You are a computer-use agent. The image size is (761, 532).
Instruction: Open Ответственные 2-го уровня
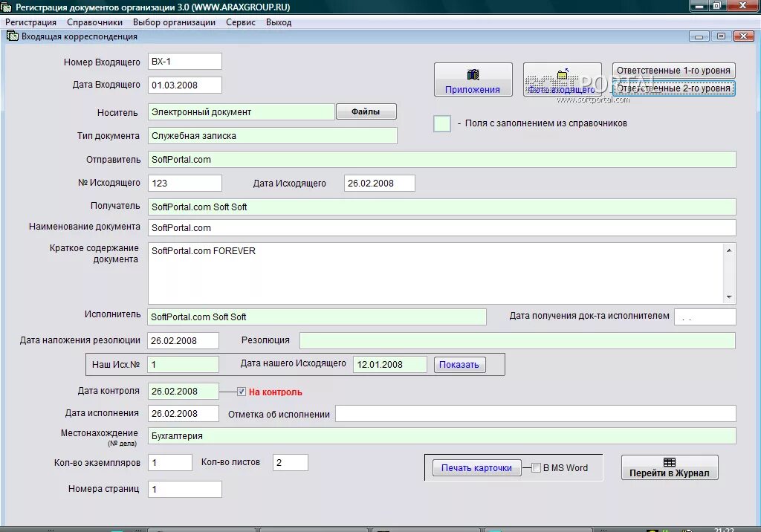(x=673, y=88)
